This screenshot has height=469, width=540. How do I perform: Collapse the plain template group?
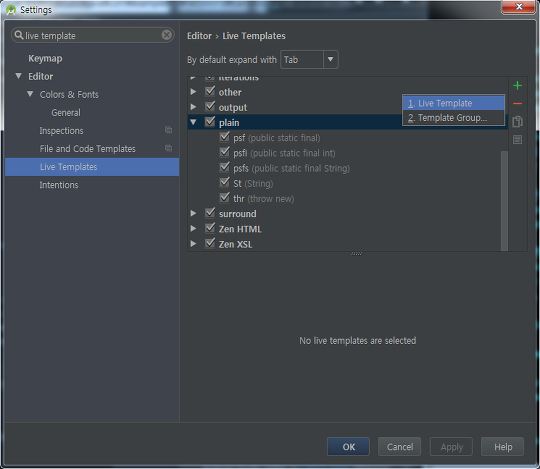click(193, 122)
